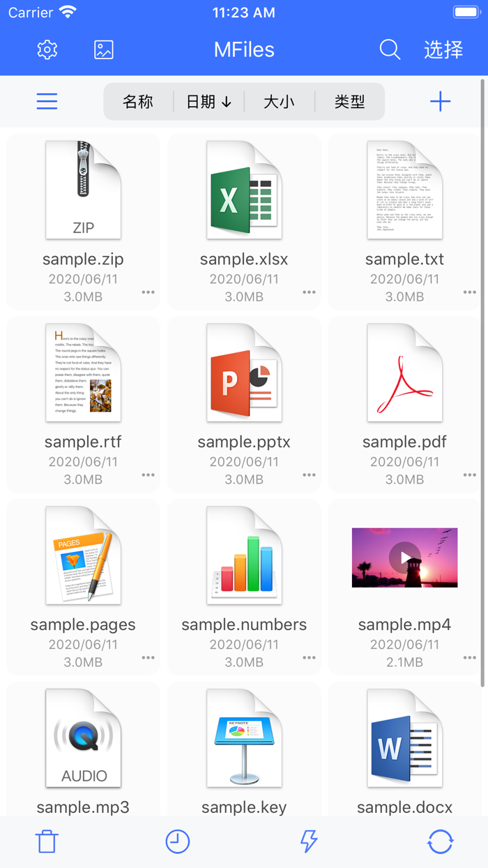Tap the trash bin icon

(47, 841)
